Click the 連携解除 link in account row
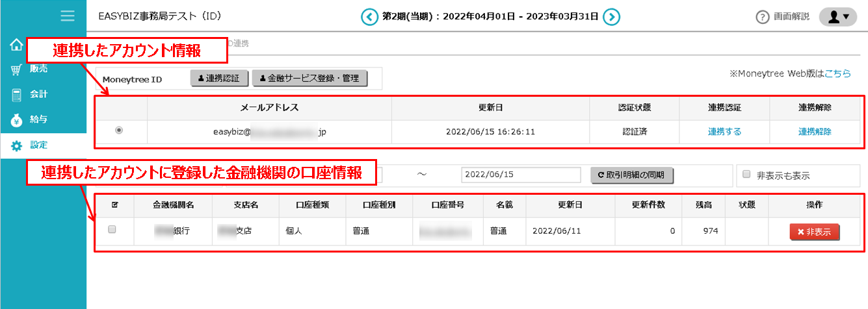This screenshot has height=309, width=868. (x=815, y=131)
